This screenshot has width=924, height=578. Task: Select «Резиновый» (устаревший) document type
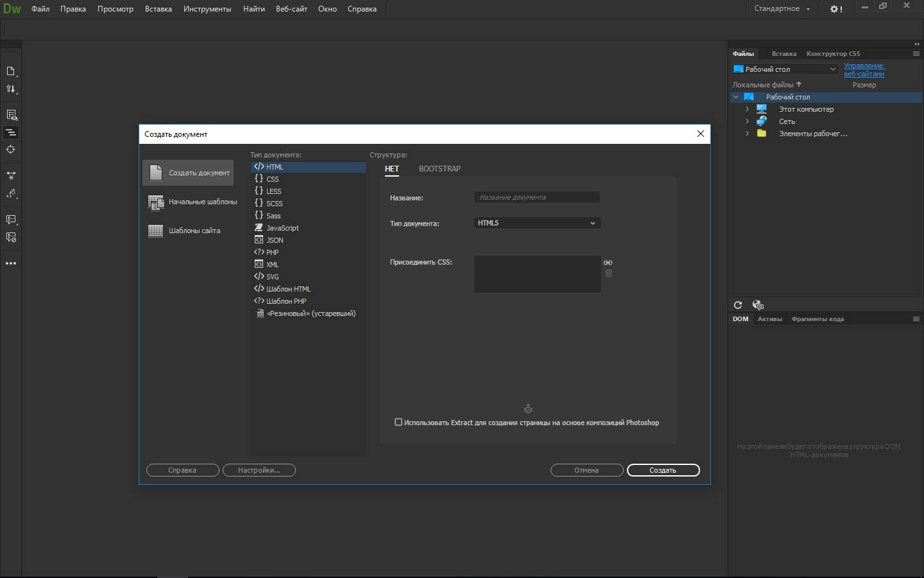[x=308, y=313]
